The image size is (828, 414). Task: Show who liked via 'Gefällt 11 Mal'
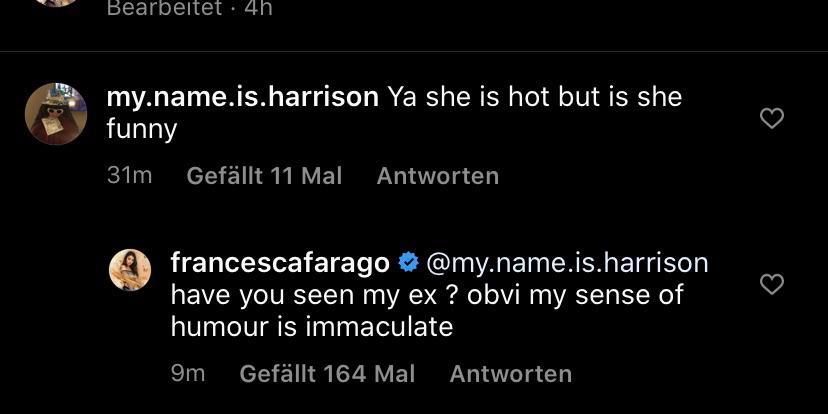pos(264,176)
